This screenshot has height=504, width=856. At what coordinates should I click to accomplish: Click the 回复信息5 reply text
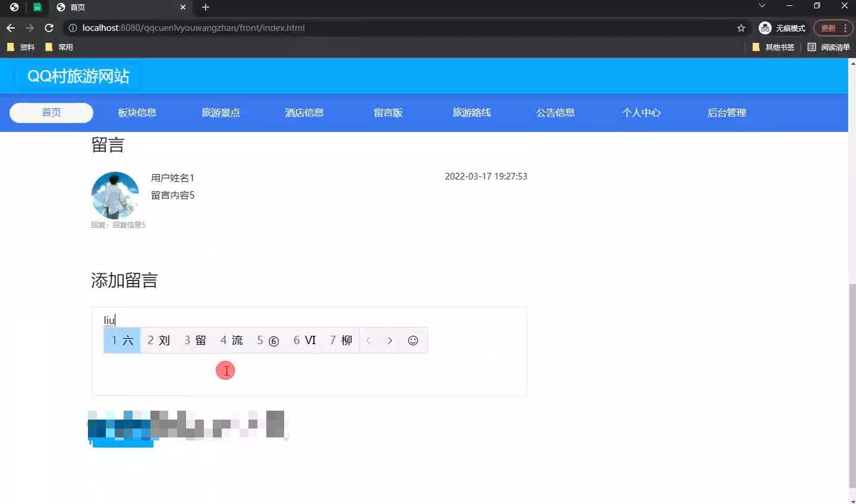[x=129, y=225]
